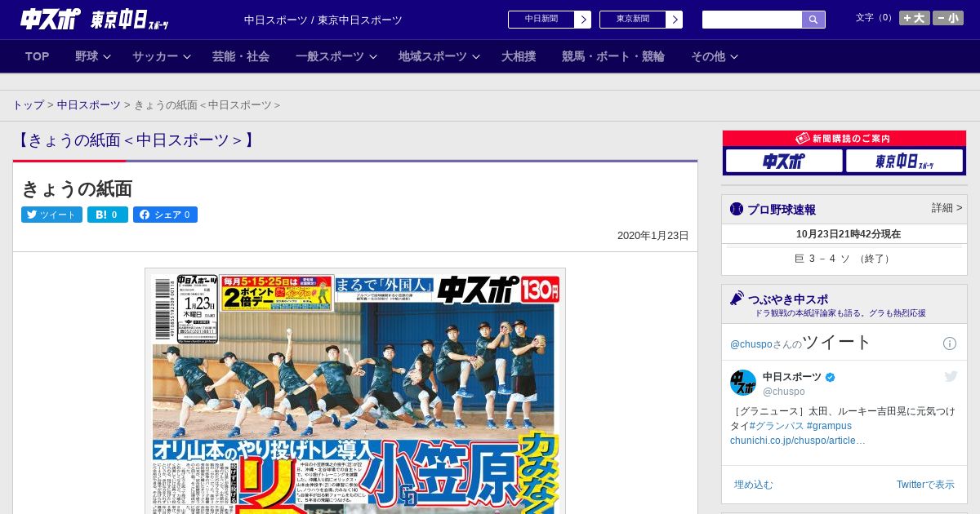Expand the 一般スポーツ menu dropdown
The width and height of the screenshot is (980, 514).
336,56
